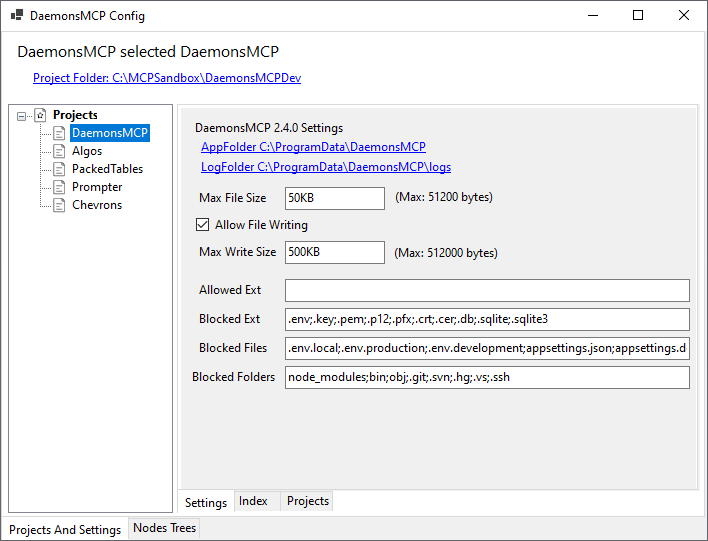
Task: Click the "DaemonsMCP 2.4.0 Settings" heading
Action: click(269, 128)
